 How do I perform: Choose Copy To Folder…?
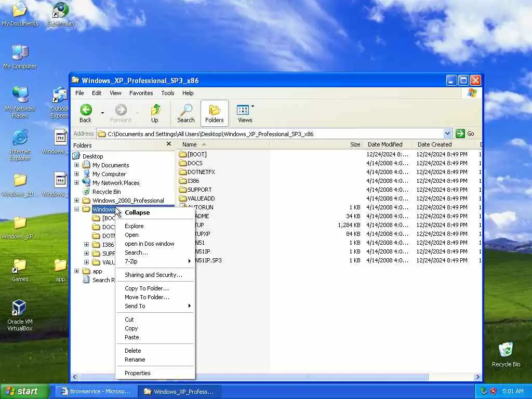[x=155, y=288]
